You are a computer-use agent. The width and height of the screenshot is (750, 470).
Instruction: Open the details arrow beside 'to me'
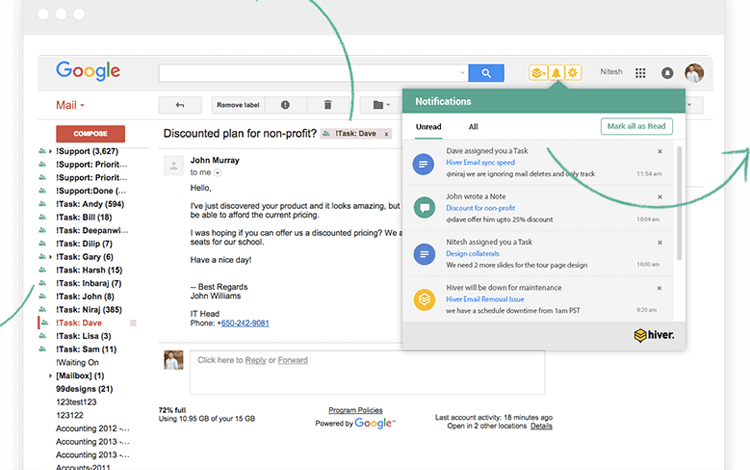point(218,173)
